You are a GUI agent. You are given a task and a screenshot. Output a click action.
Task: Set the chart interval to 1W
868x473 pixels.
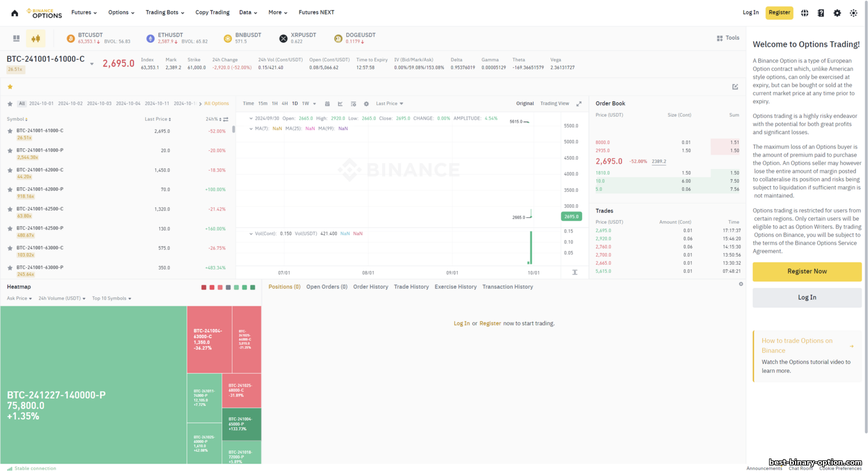306,104
